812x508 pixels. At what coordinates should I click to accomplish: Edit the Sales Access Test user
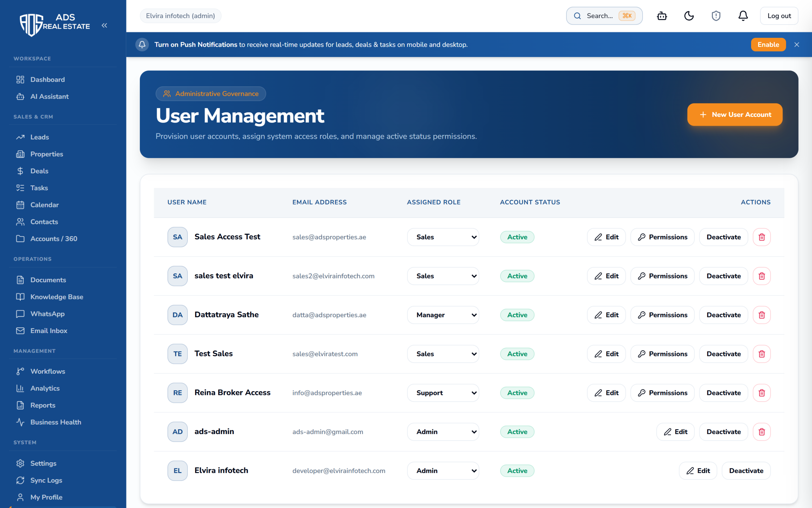point(606,237)
